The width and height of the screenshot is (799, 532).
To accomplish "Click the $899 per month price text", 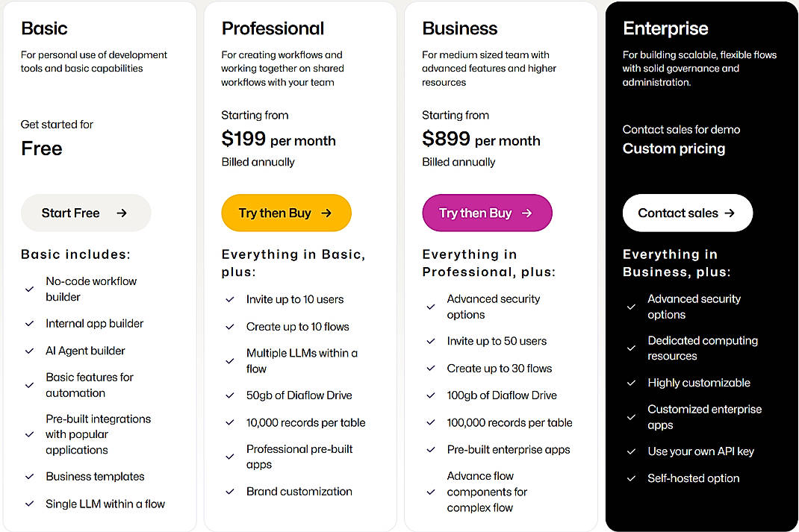I will tap(481, 139).
